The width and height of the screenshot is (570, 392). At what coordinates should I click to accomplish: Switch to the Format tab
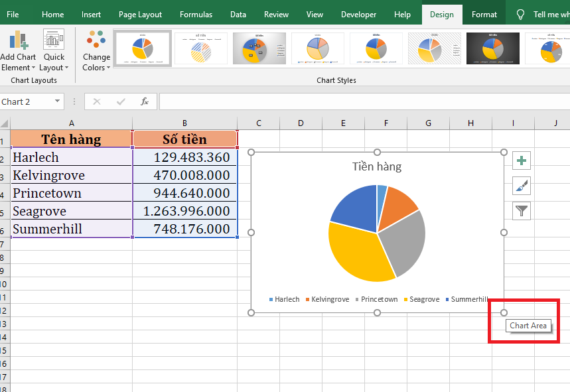(x=484, y=14)
